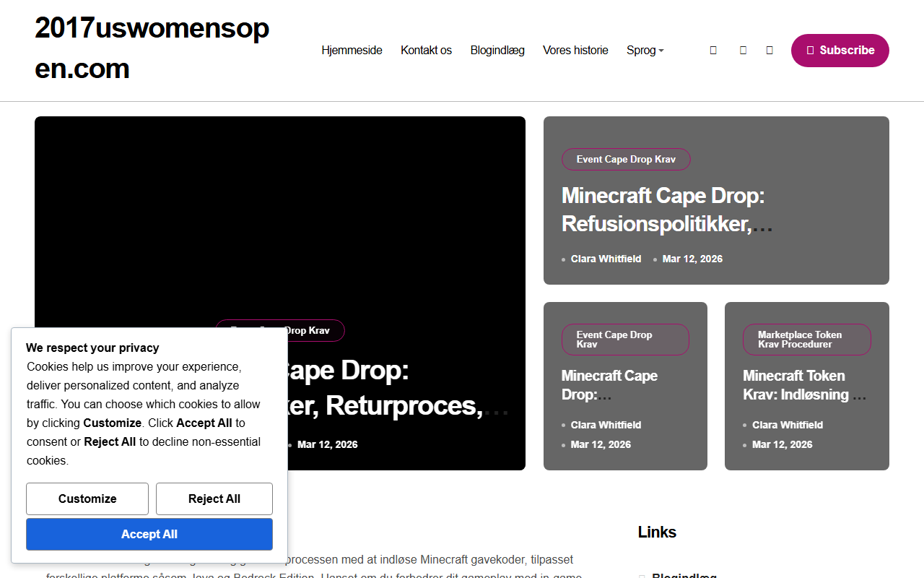Open the Kontakt os page
924x578 pixels.
click(x=426, y=51)
